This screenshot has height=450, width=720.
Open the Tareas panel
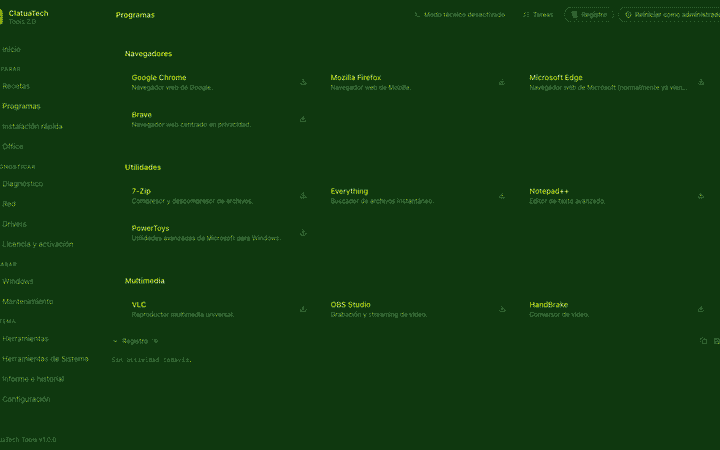(538, 15)
